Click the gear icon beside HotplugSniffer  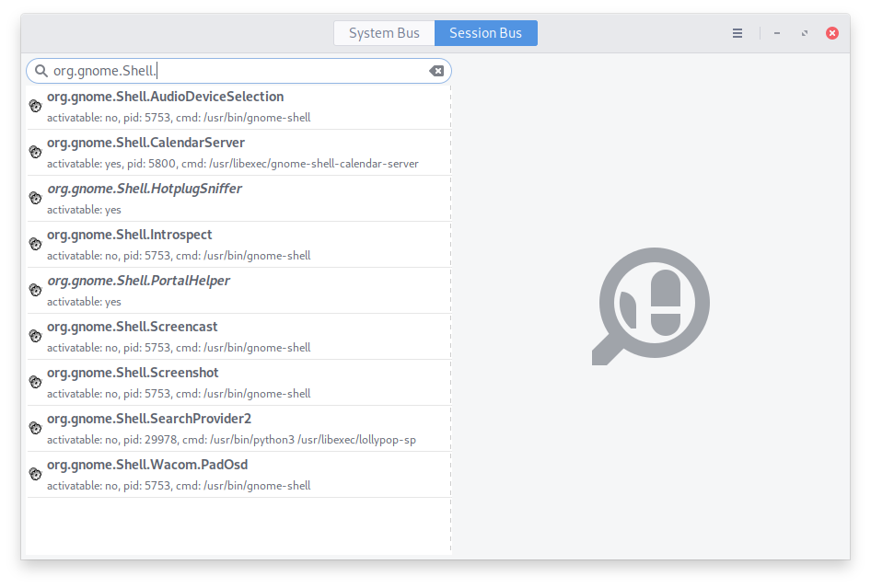point(35,198)
